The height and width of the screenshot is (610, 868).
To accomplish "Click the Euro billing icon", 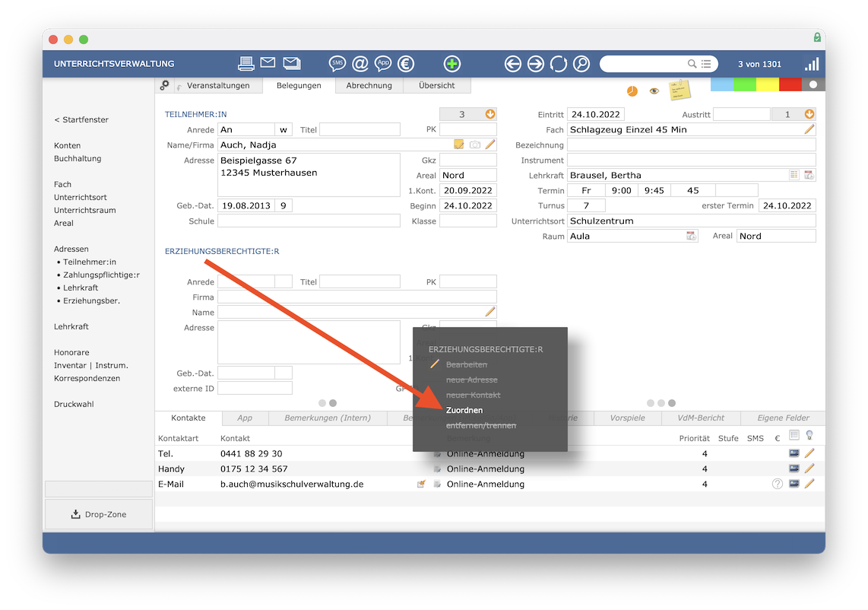I will pyautogui.click(x=406, y=64).
